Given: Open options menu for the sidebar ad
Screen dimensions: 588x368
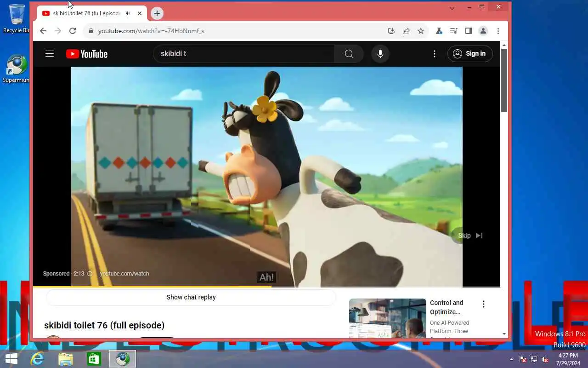Looking at the screenshot, I should 483,304.
